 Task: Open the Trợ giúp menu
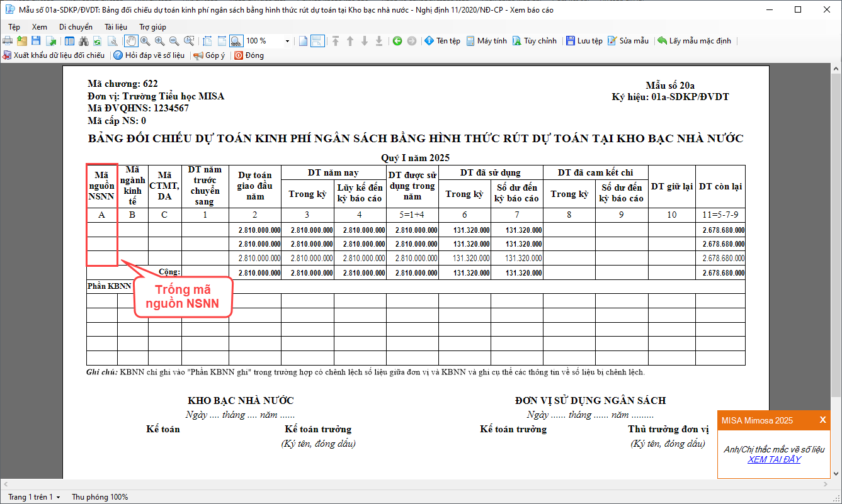tap(152, 27)
